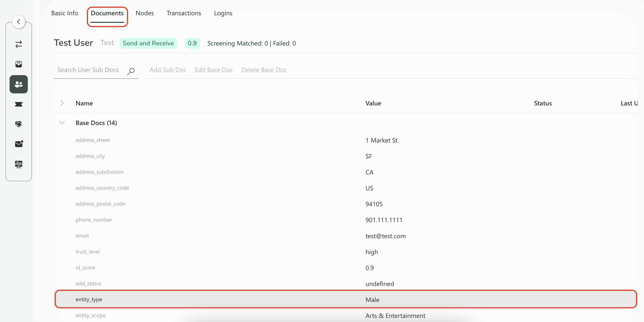Select the address_city row

[x=345, y=156]
